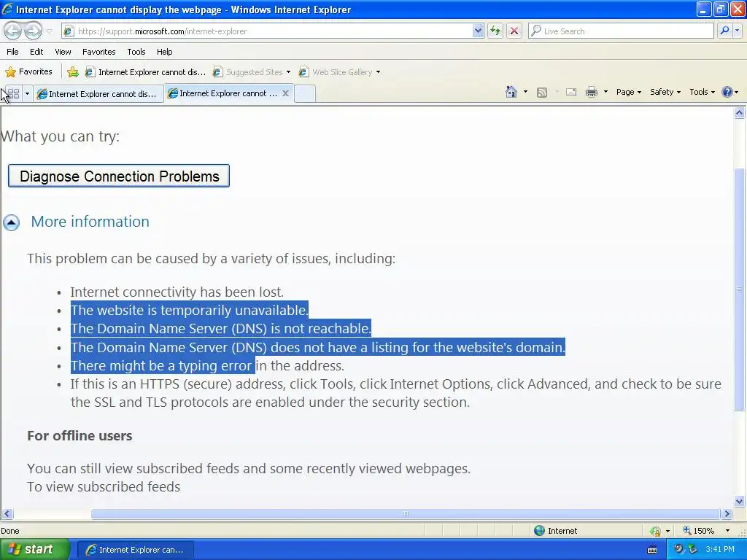Click the Live Search input box
Image resolution: width=747 pixels, height=560 pixels.
[x=622, y=31]
